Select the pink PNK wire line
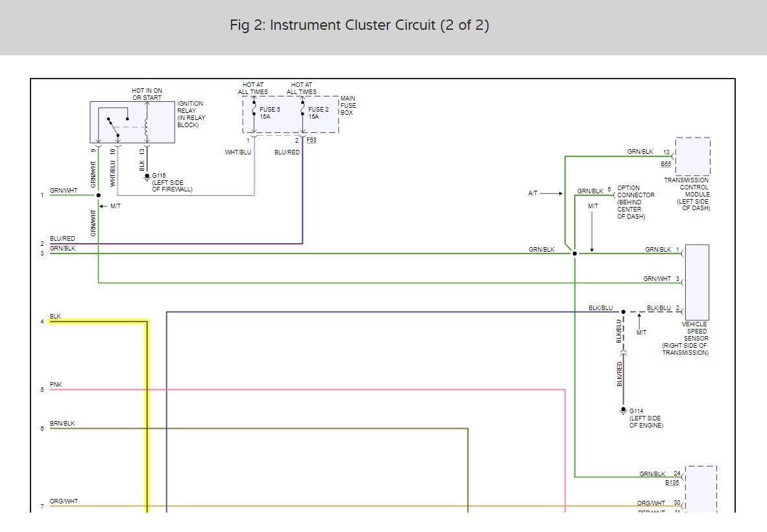The width and height of the screenshot is (767, 532). 307,390
